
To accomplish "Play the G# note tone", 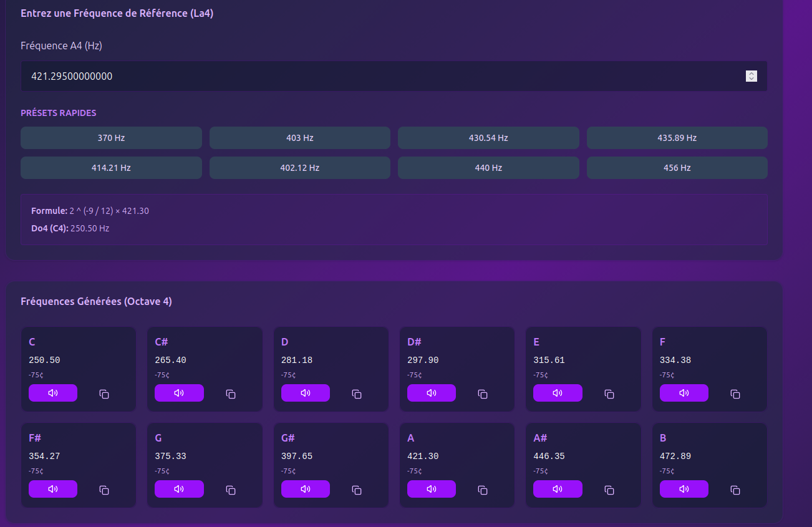I will coord(305,489).
